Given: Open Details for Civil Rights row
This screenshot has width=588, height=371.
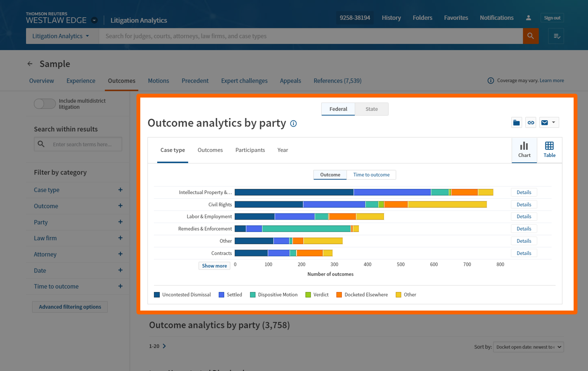Looking at the screenshot, I should tap(524, 204).
